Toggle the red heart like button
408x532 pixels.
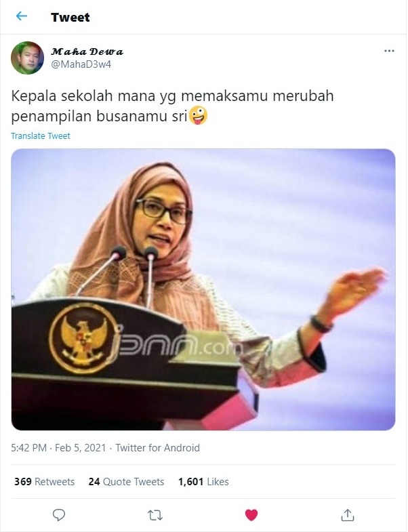pos(251,515)
